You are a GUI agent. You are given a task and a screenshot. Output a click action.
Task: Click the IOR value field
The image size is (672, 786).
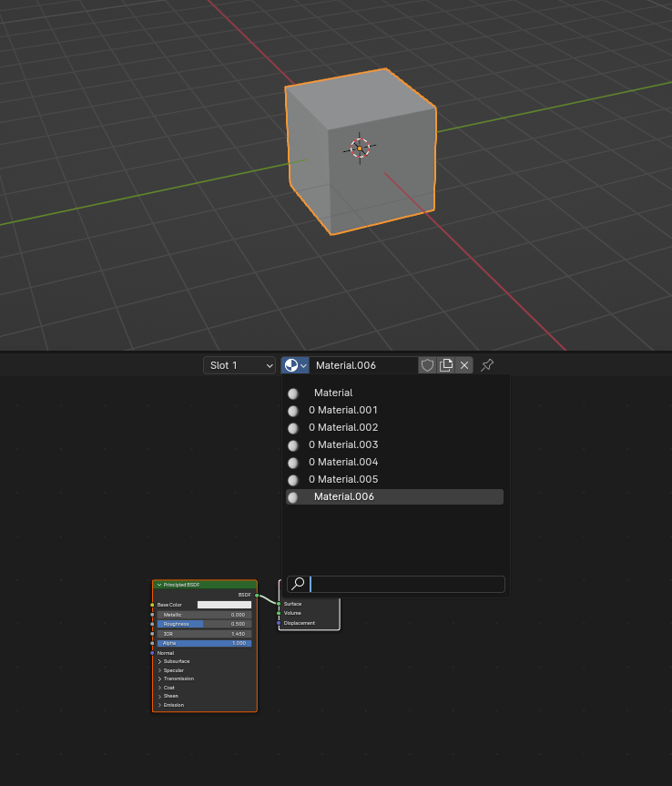[x=204, y=634]
